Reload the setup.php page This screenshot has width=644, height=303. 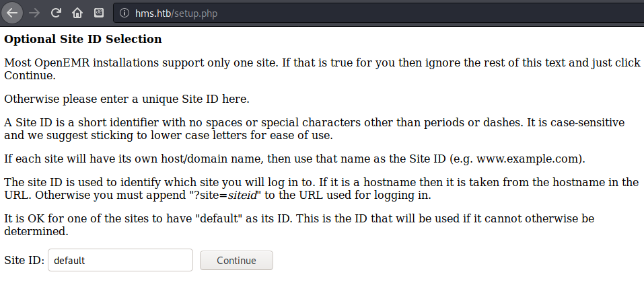pos(57,13)
